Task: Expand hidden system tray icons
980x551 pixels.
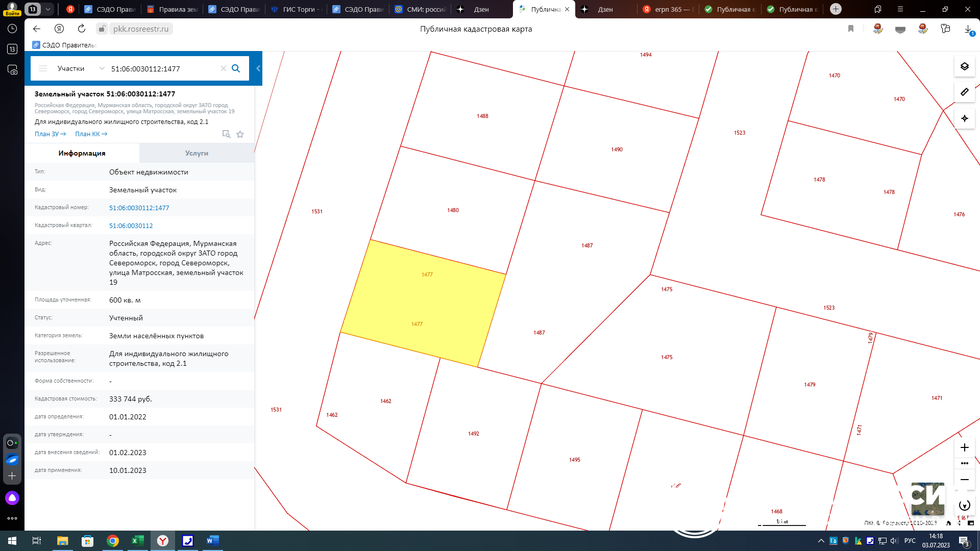Action: 821,541
